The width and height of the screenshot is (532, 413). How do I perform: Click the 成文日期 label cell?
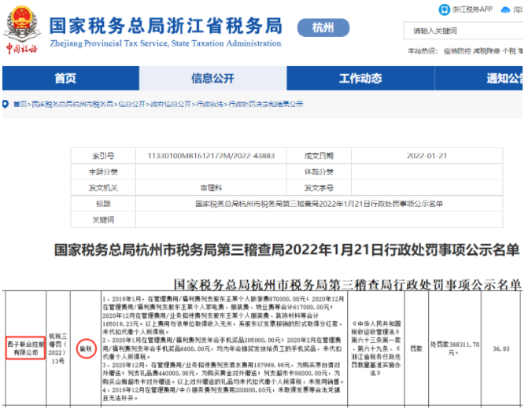[x=319, y=156]
